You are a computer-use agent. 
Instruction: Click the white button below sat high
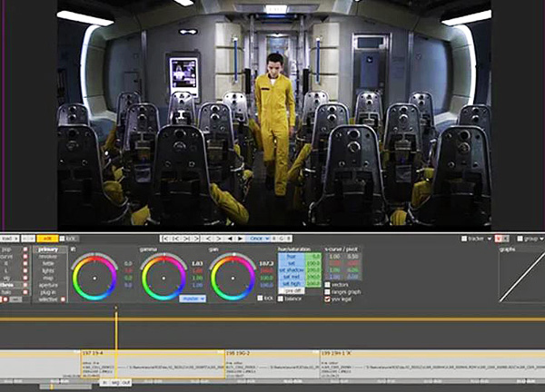292,290
